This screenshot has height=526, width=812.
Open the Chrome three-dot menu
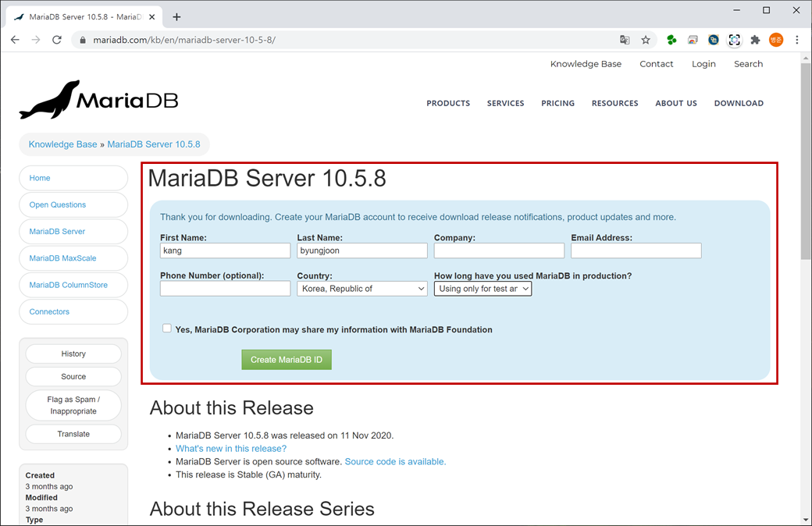pos(797,40)
